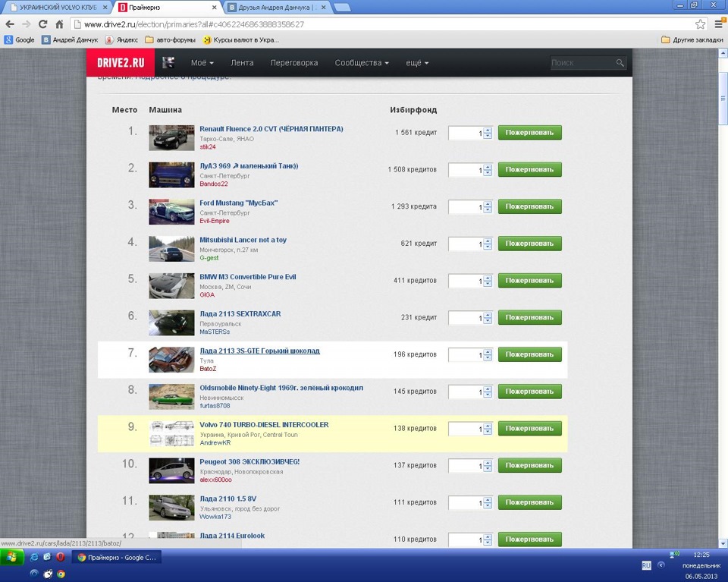Viewport: 728px width, 582px height.
Task: Open the Oldsmobile Ninety-Eight 1969 link
Action: pyautogui.click(x=281, y=388)
